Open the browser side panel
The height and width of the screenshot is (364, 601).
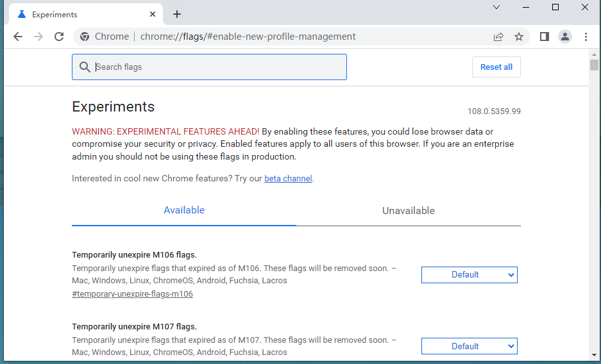[x=544, y=37]
